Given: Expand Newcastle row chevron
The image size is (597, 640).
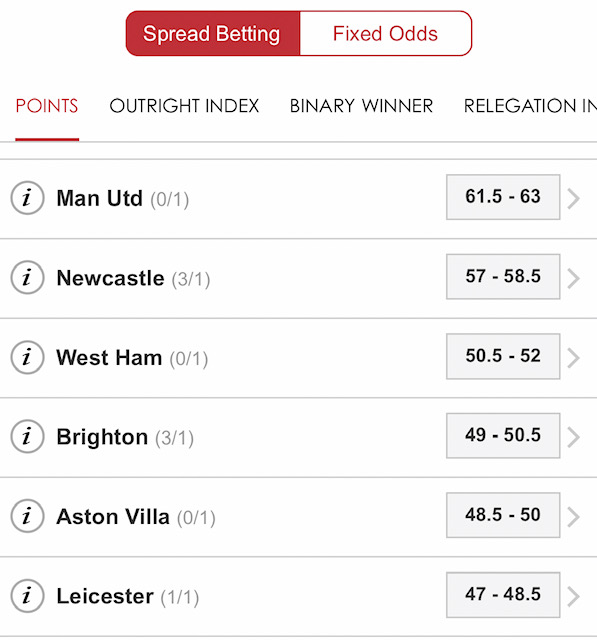Looking at the screenshot, I should pos(574,278).
